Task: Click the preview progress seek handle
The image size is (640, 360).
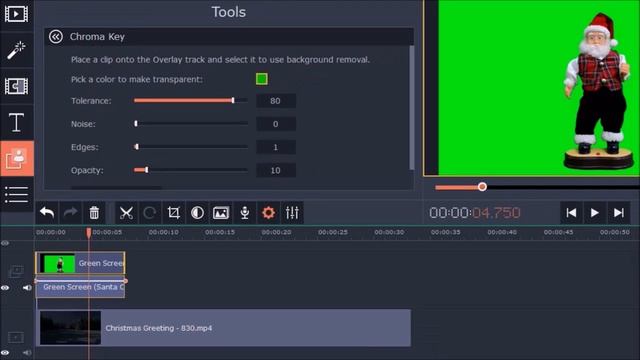Action: click(482, 187)
